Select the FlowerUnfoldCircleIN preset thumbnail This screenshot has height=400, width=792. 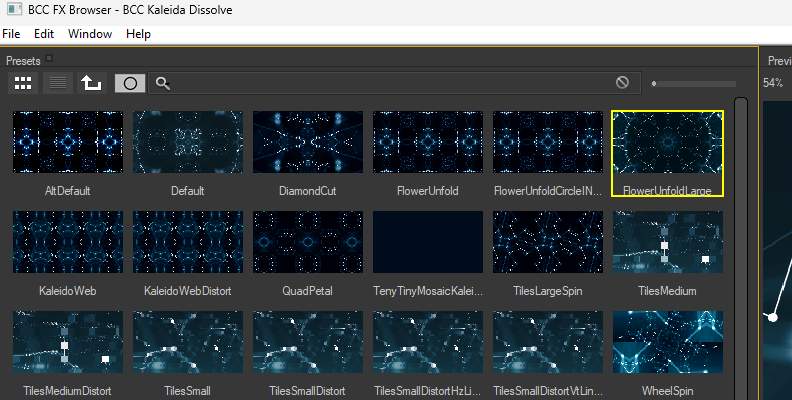coord(548,142)
